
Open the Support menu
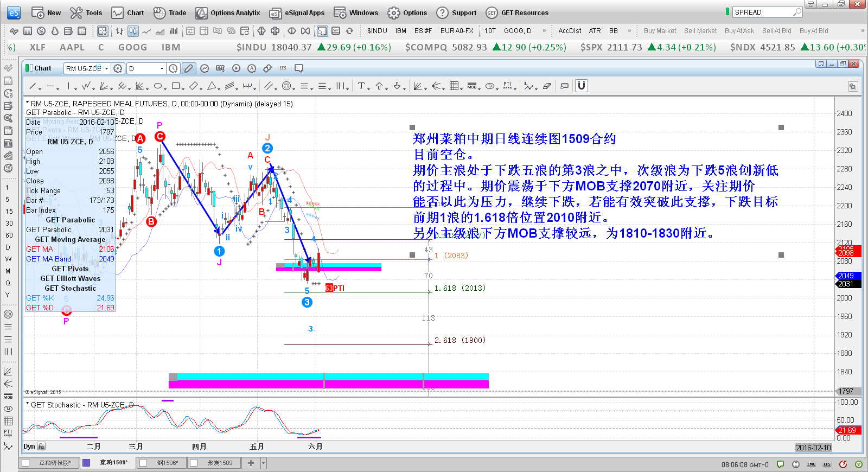456,12
